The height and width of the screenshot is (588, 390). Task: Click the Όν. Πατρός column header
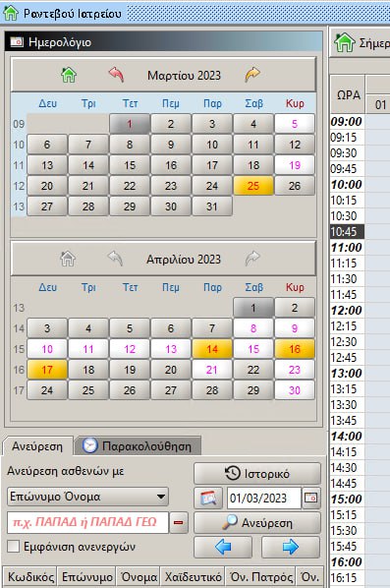click(260, 576)
